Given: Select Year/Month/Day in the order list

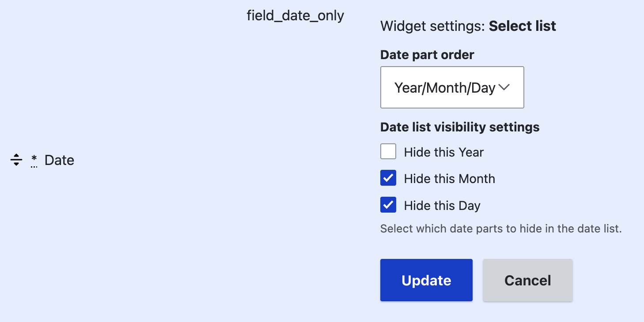Looking at the screenshot, I should 452,87.
